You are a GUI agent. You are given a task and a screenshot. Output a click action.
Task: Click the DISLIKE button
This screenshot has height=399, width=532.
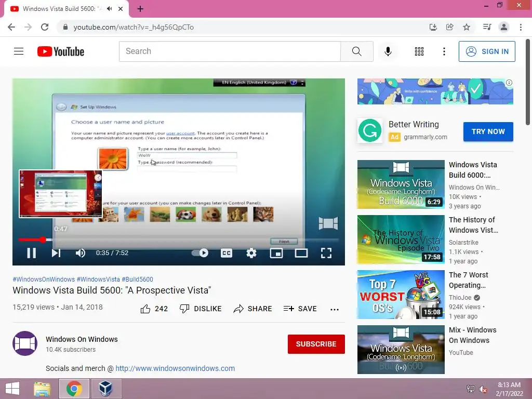pos(201,309)
